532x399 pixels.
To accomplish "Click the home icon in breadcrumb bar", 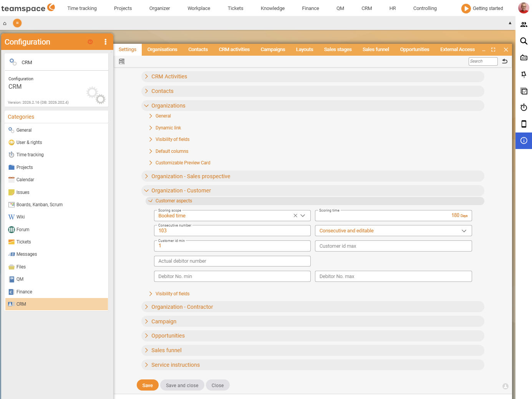I will [5, 23].
